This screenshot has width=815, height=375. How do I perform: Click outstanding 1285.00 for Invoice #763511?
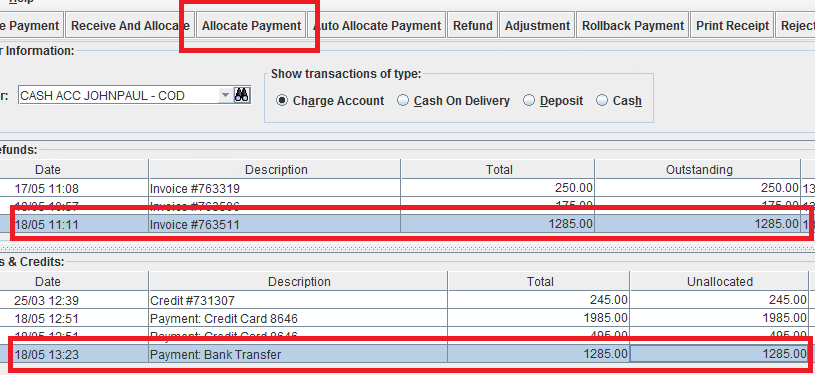tap(698, 224)
